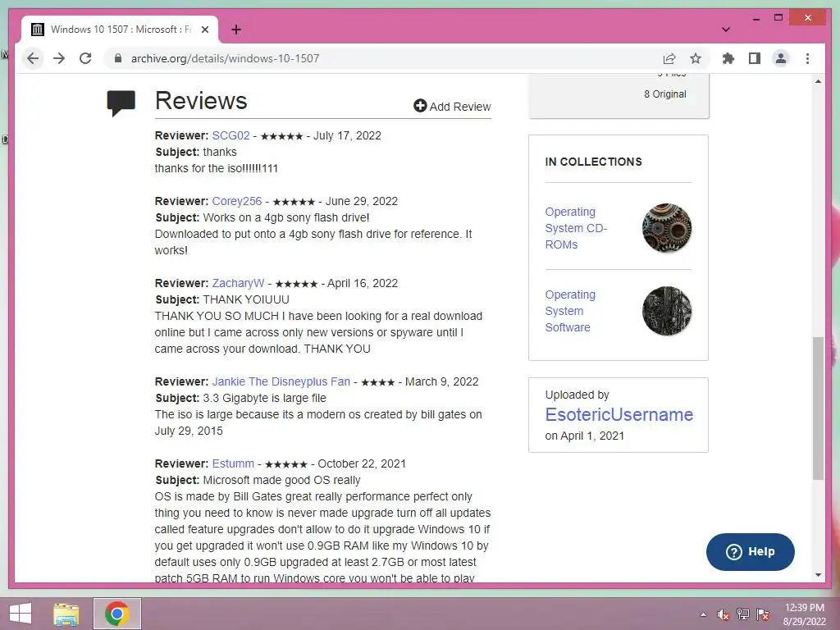Share this page icon in address bar
840x630 pixels.
[669, 58]
